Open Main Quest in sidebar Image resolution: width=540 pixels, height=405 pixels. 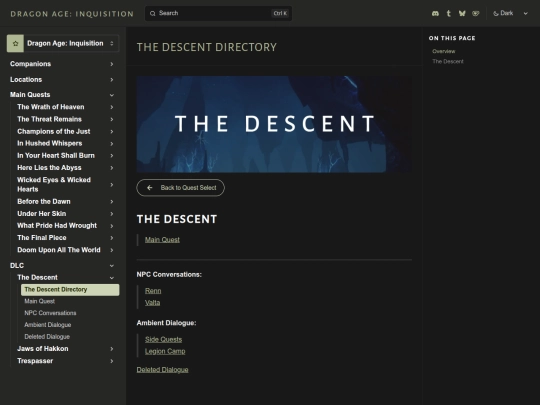pyautogui.click(x=39, y=301)
